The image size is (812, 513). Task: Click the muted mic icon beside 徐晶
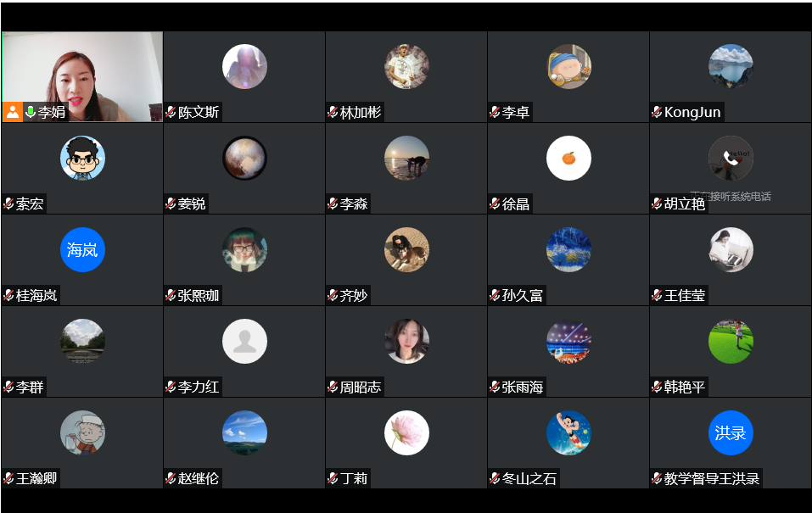[x=495, y=204]
